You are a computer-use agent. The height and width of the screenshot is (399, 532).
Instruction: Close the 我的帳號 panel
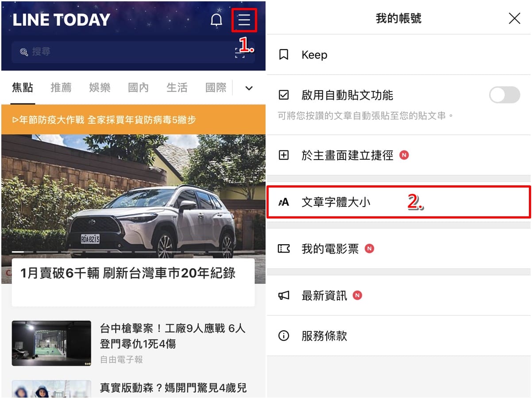click(x=514, y=18)
